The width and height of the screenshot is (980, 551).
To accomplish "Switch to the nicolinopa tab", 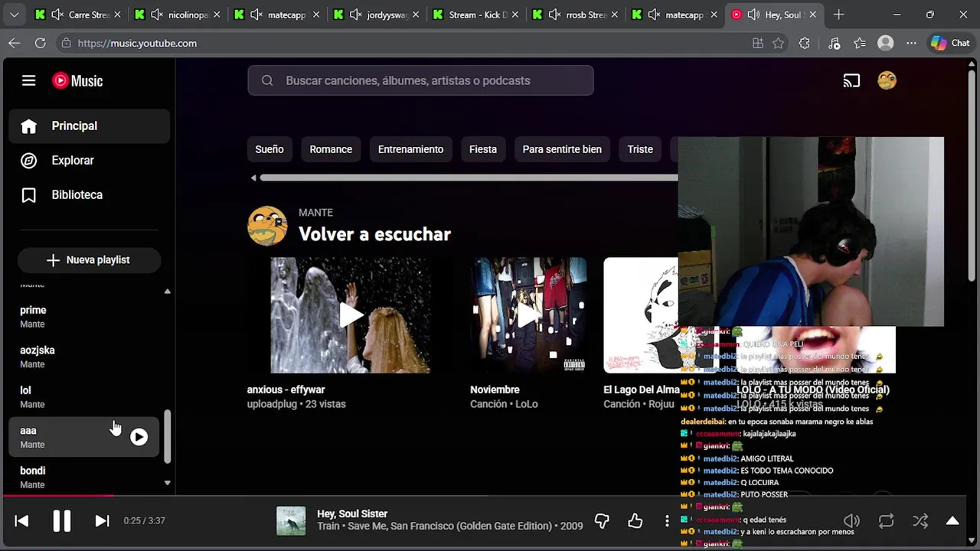I will click(x=177, y=15).
